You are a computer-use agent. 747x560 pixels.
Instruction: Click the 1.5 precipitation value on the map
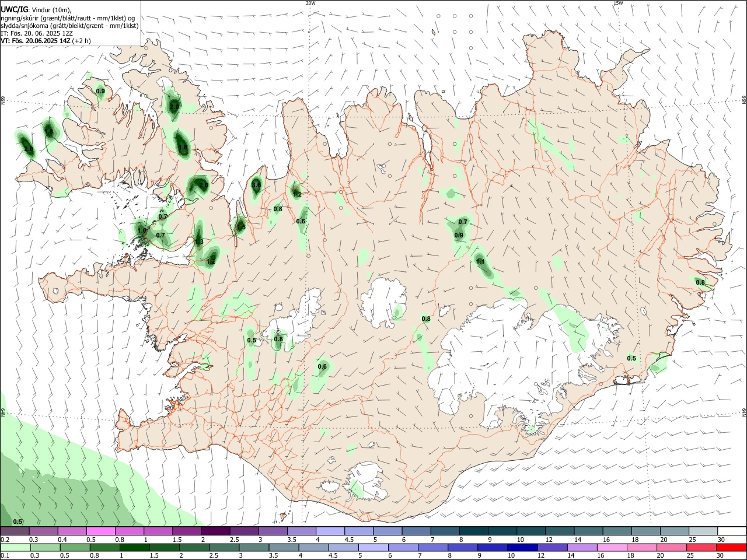click(x=241, y=228)
